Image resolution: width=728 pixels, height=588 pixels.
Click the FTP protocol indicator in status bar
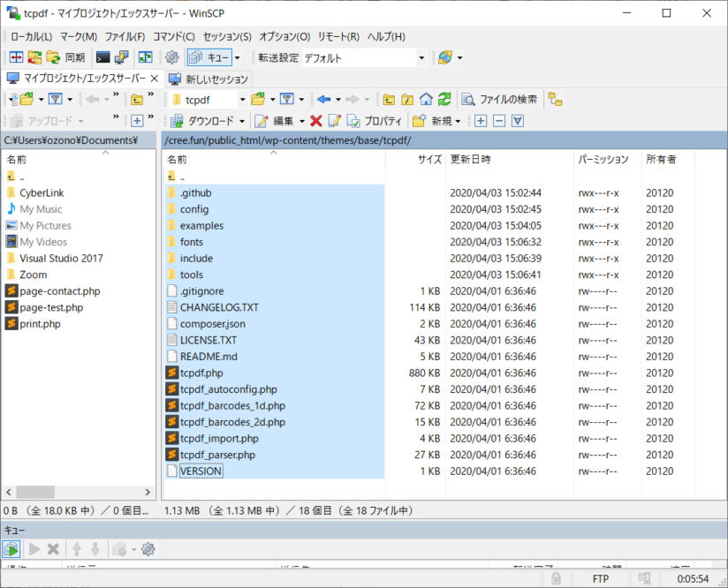pos(600,578)
